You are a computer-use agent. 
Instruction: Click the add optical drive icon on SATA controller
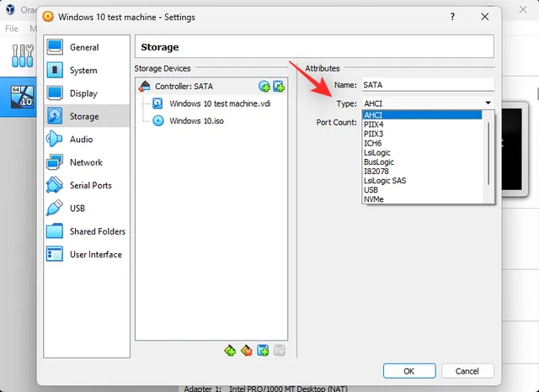[x=264, y=86]
